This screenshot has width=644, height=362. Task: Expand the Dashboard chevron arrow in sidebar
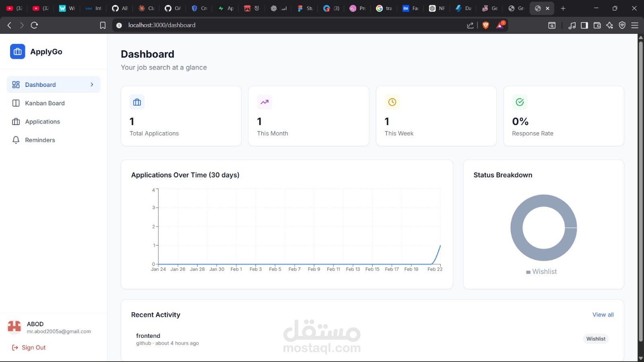click(92, 84)
